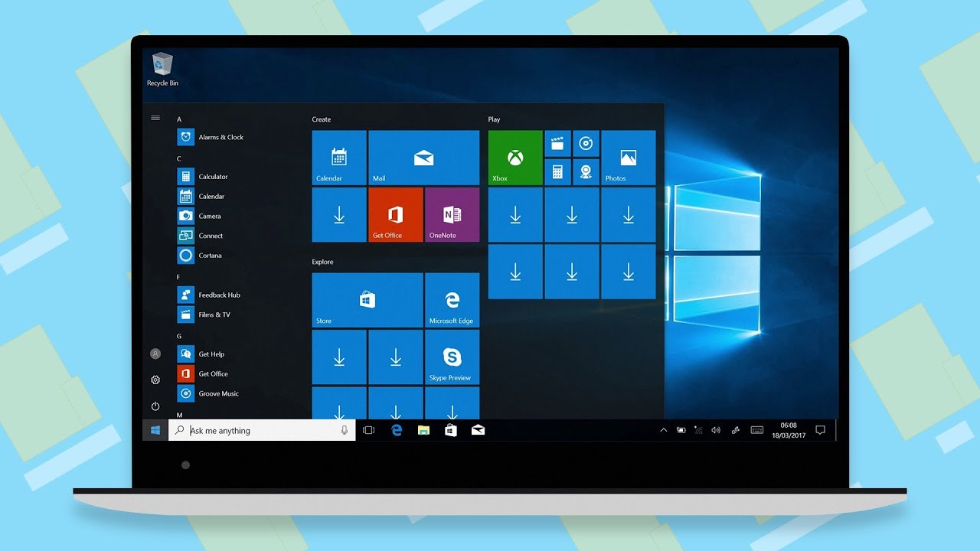Check the battery status tray icon

pos(681,430)
